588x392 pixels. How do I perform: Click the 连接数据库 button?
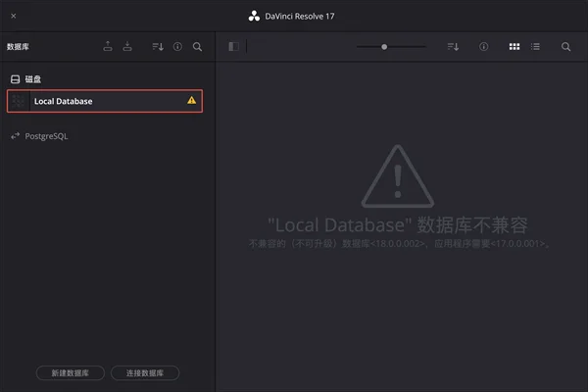145,372
